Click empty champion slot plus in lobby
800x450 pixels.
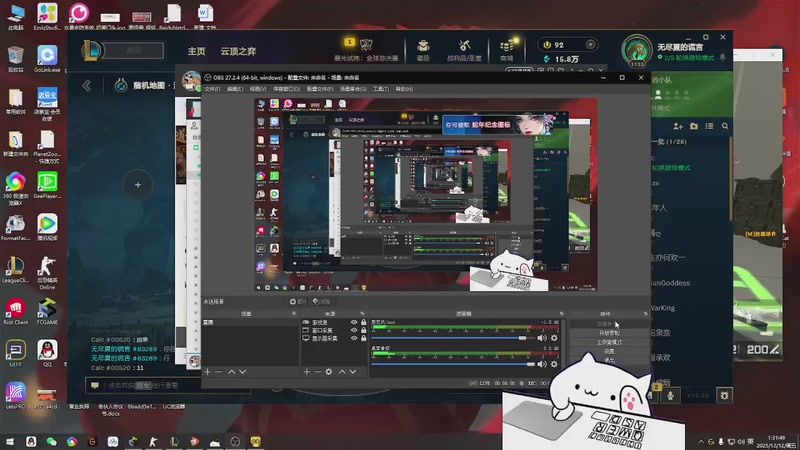(x=138, y=185)
